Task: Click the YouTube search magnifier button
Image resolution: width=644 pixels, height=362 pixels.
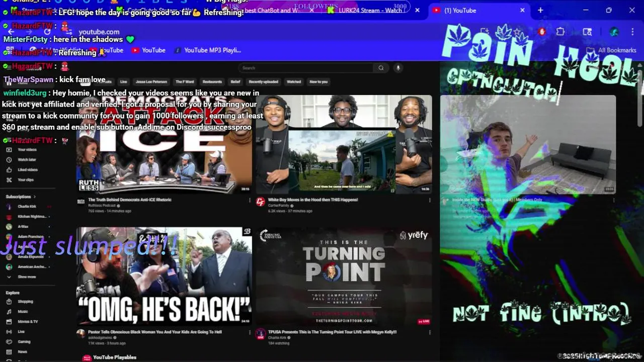Action: pyautogui.click(x=381, y=68)
